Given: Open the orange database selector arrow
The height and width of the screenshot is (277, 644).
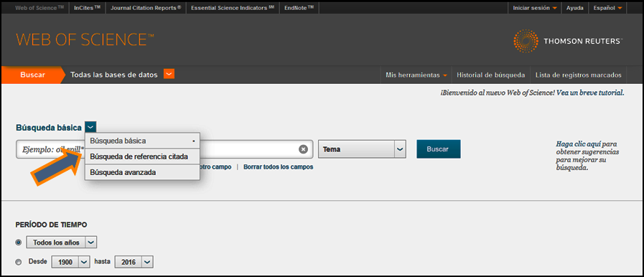Looking at the screenshot, I should [x=169, y=74].
